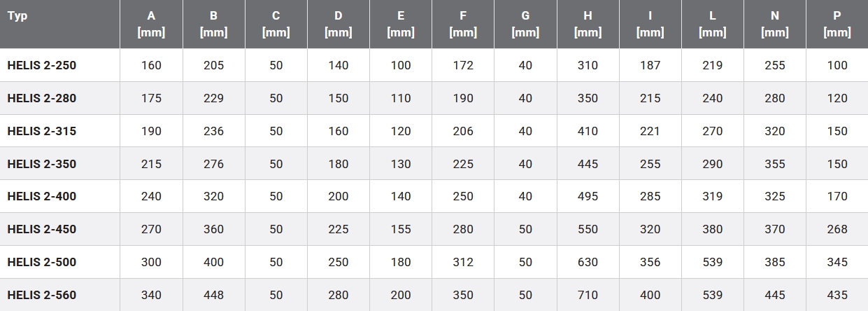
Task: Click the B value 448 for HELIS 2-560
Action: tap(213, 296)
